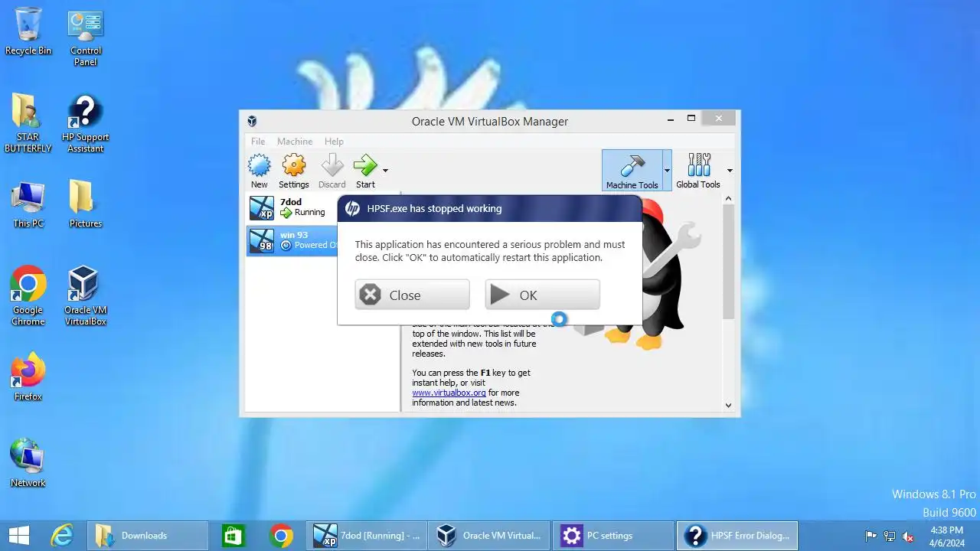Switch to the 7dod [Running] taskbar window
The height and width of the screenshot is (551, 980).
tap(367, 535)
